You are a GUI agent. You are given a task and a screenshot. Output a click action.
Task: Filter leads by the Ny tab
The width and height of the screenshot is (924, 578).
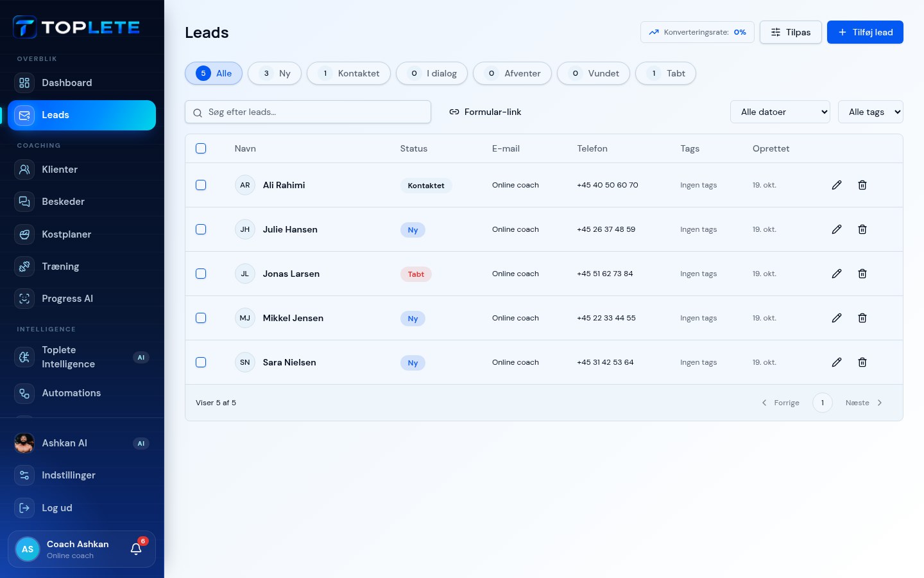[275, 73]
